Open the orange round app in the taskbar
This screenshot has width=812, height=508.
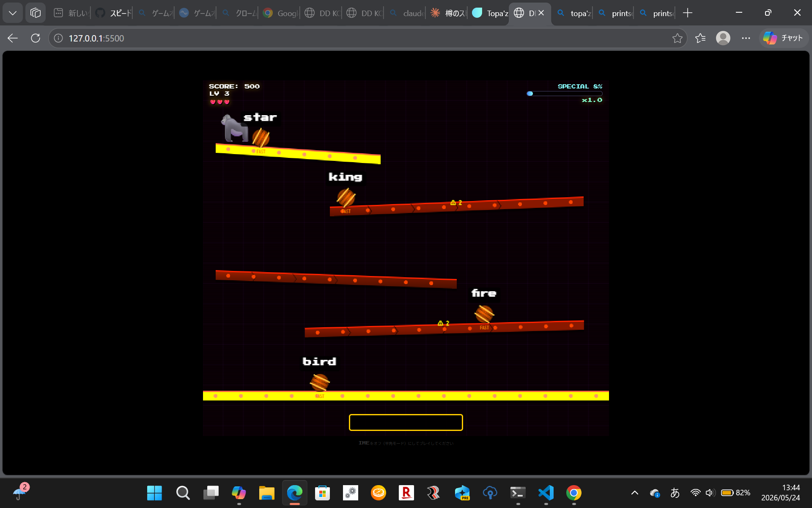pos(378,493)
